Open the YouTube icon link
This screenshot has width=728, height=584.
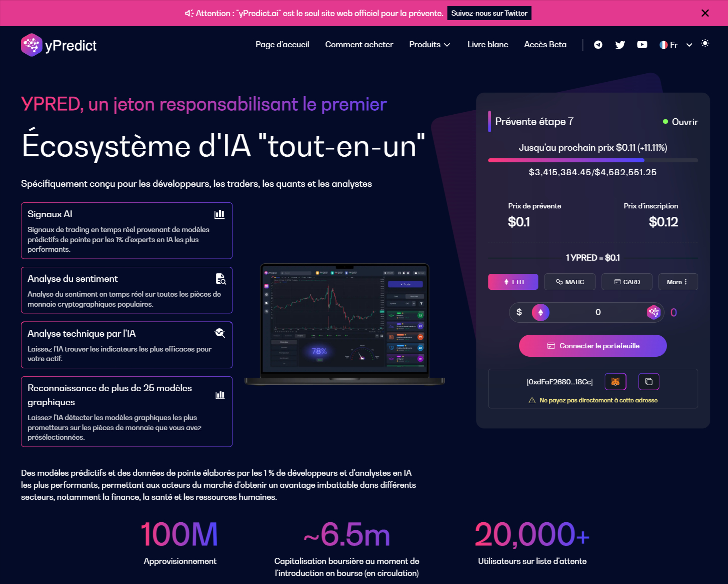(642, 44)
